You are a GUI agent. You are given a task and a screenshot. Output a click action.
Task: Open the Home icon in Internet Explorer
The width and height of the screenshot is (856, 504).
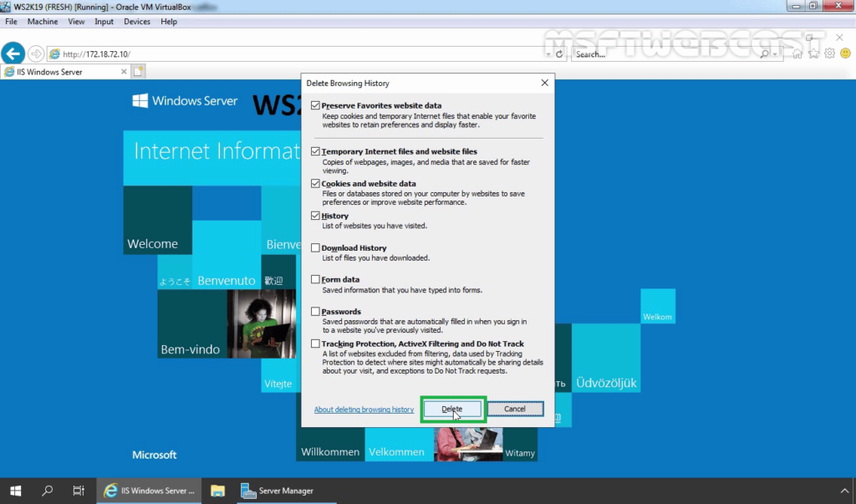[x=797, y=53]
